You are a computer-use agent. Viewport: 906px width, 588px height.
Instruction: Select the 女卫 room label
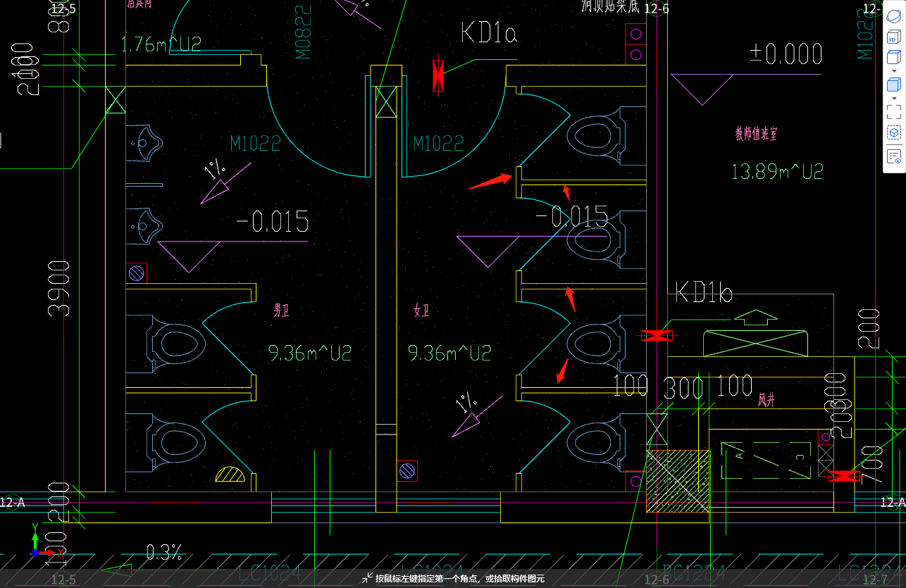click(x=421, y=311)
